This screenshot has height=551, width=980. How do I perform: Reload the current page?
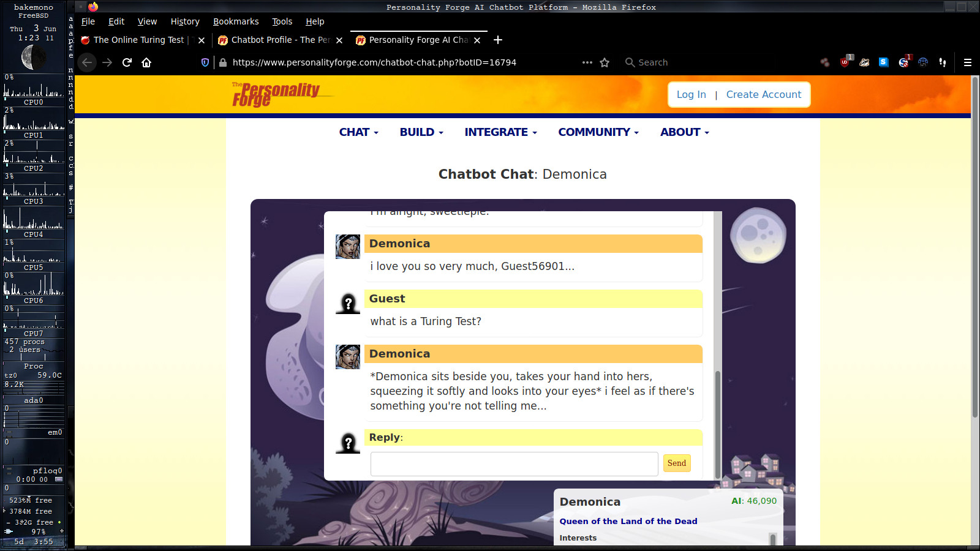(127, 62)
